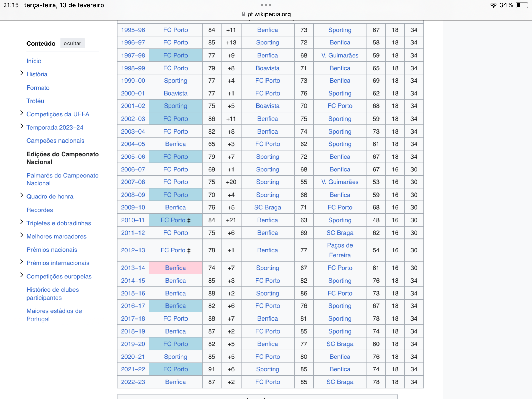532x399 pixels.
Task: Open SC Braga runner-up link in 2009–10
Action: point(268,207)
